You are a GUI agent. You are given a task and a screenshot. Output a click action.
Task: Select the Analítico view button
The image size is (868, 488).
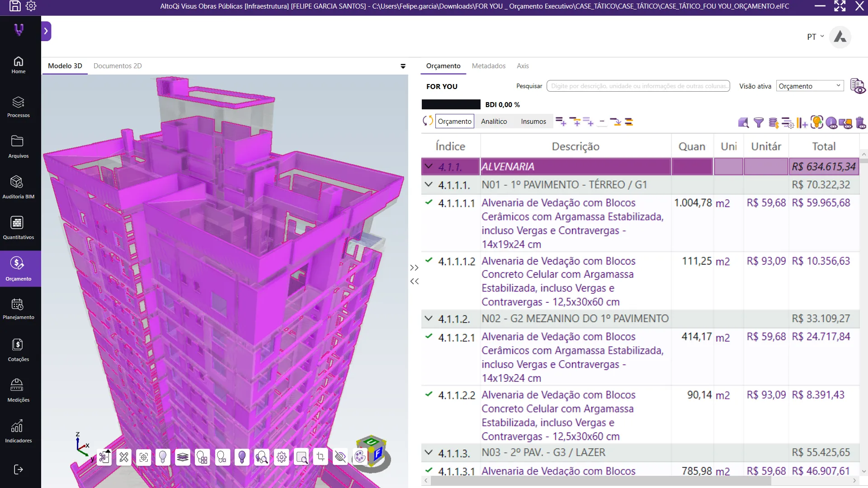click(494, 121)
